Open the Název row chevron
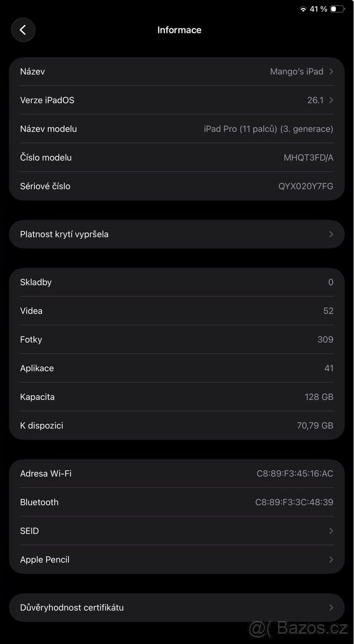This screenshot has width=354, height=644. (x=331, y=71)
